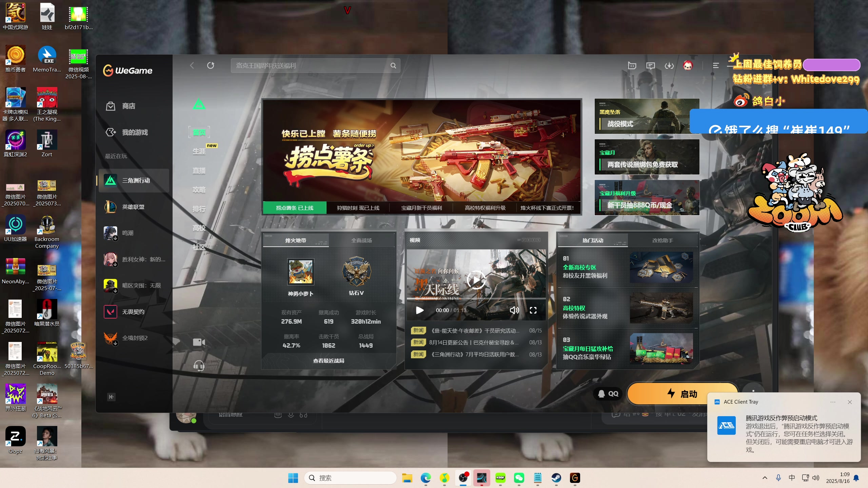Click the QQ login account button

[x=608, y=394]
